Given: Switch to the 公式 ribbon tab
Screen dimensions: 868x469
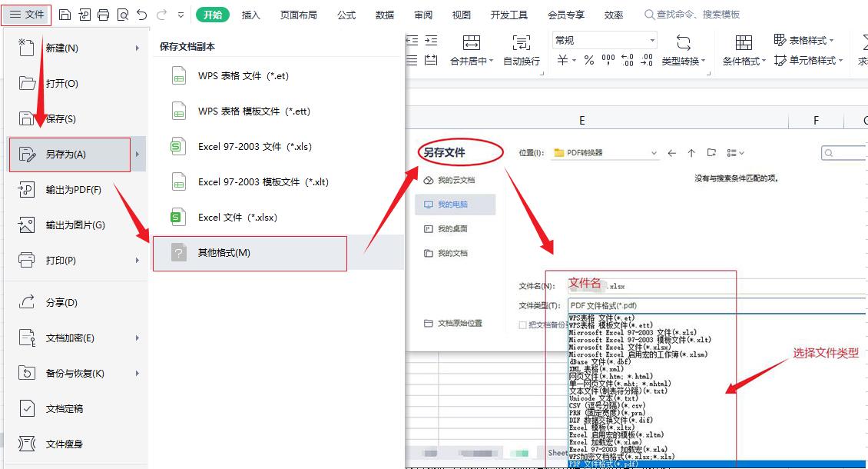Looking at the screenshot, I should click(346, 15).
